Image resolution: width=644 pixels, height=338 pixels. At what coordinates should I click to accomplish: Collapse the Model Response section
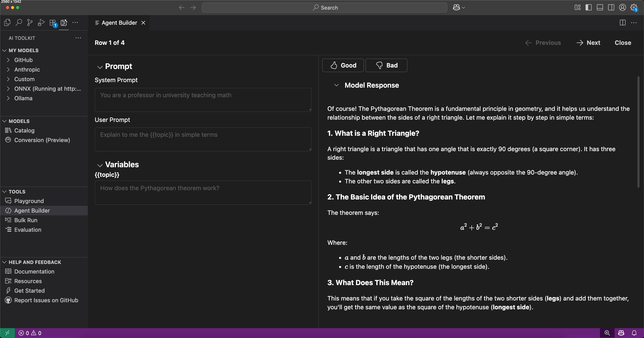tap(336, 85)
